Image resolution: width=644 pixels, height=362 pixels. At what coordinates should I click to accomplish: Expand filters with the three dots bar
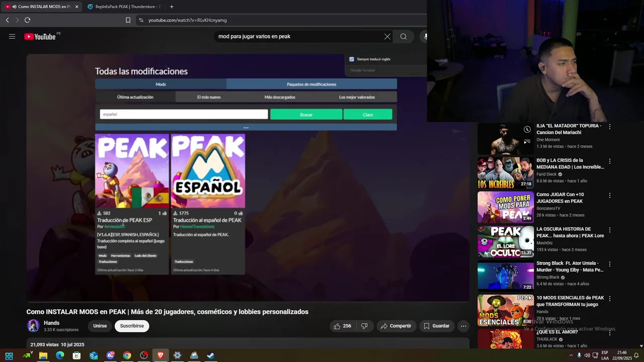pos(246,127)
